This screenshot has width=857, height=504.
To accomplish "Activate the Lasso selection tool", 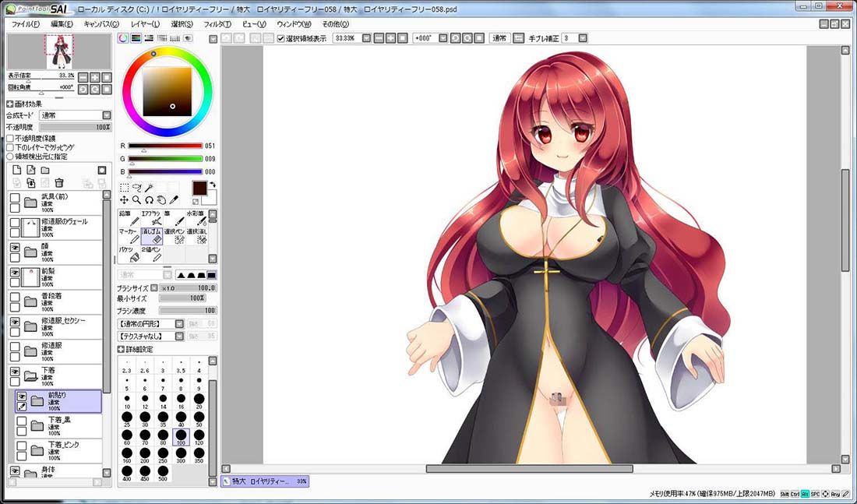I will (x=136, y=188).
